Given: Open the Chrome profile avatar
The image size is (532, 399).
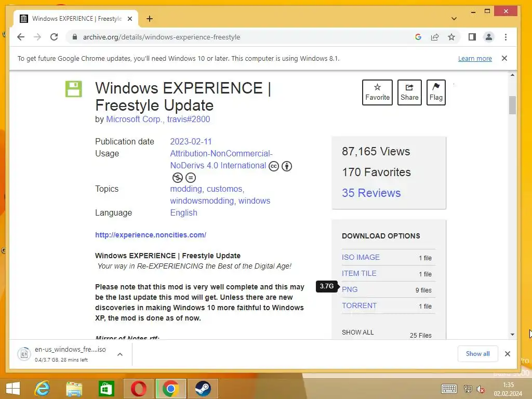Looking at the screenshot, I should click(488, 37).
